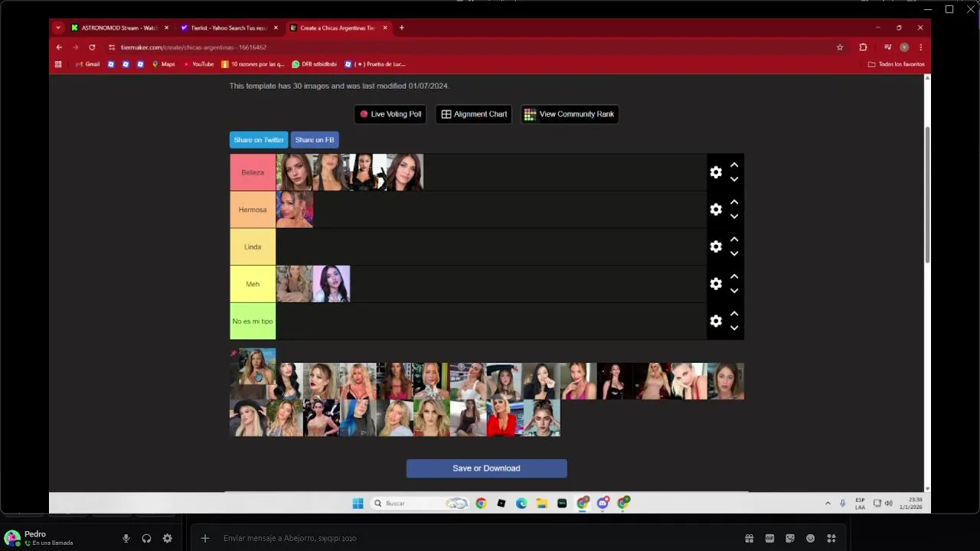Viewport: 980px width, 551px height.
Task: Move No es mi tipo tier down
Action: [x=734, y=328]
